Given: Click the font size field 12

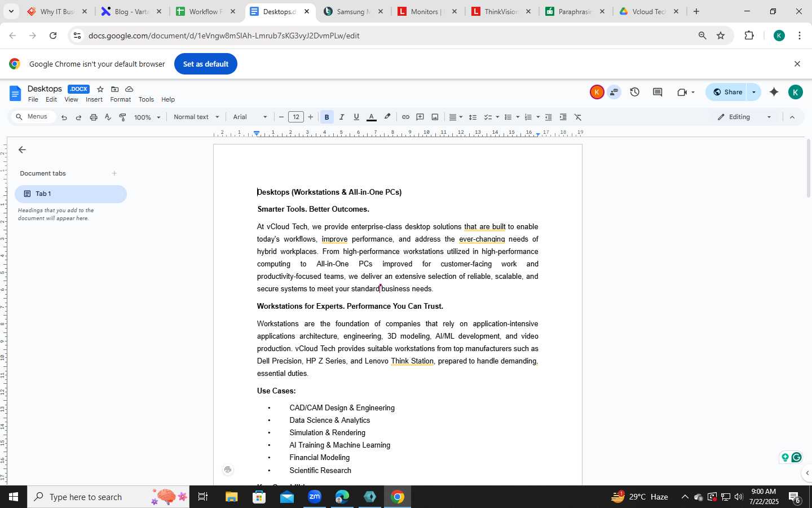Looking at the screenshot, I should tap(296, 117).
